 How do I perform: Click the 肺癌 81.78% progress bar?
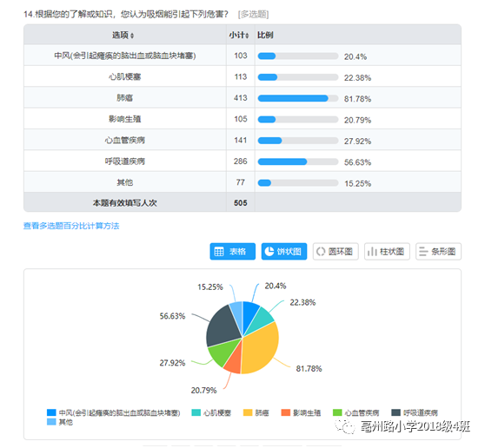[x=298, y=98]
